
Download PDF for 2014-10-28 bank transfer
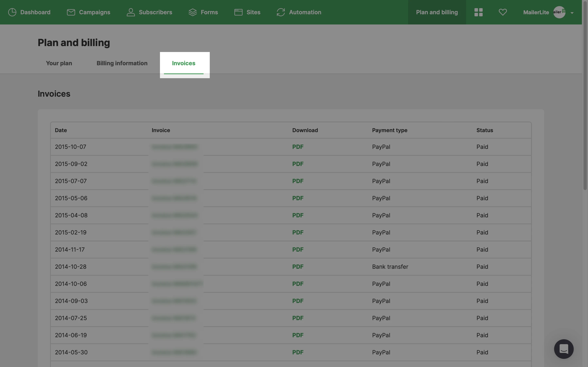(298, 267)
